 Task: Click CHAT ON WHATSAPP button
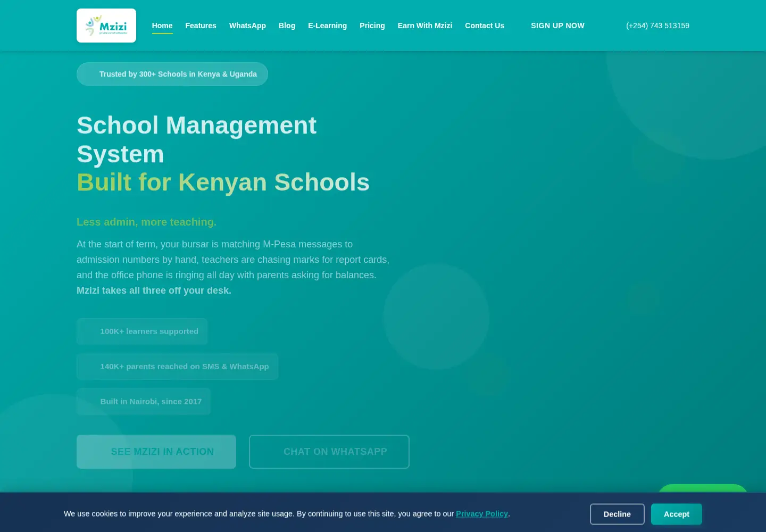[x=329, y=452]
